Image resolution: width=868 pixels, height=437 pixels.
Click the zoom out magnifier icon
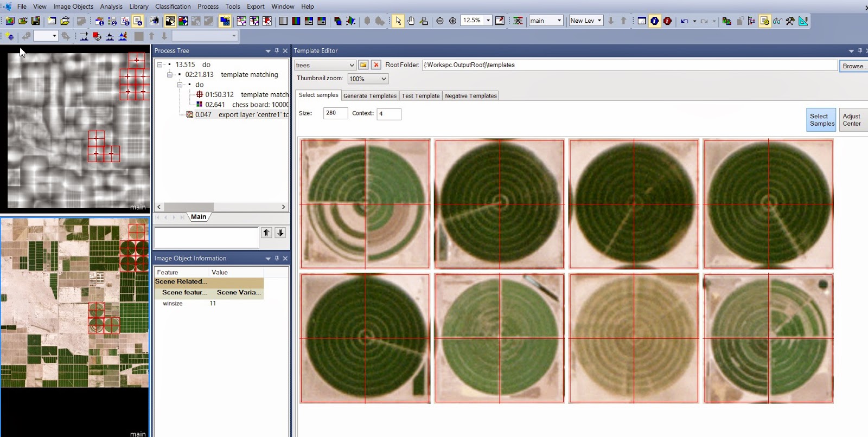(440, 21)
